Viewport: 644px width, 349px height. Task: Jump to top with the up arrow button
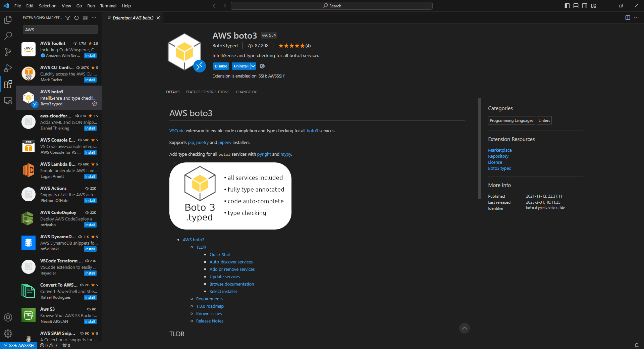[x=464, y=328]
